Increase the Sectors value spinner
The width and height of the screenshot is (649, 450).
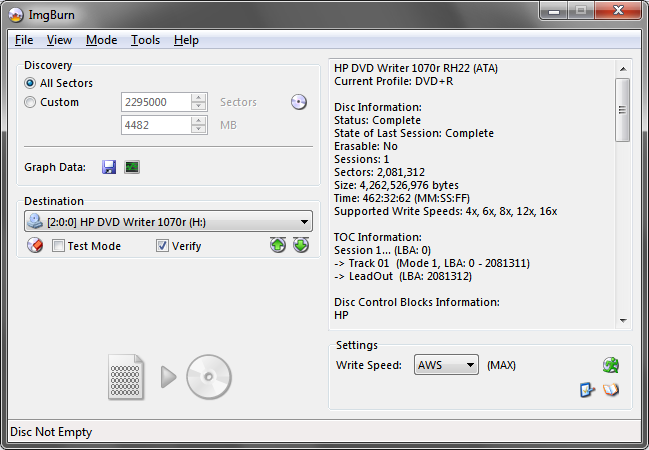click(199, 98)
